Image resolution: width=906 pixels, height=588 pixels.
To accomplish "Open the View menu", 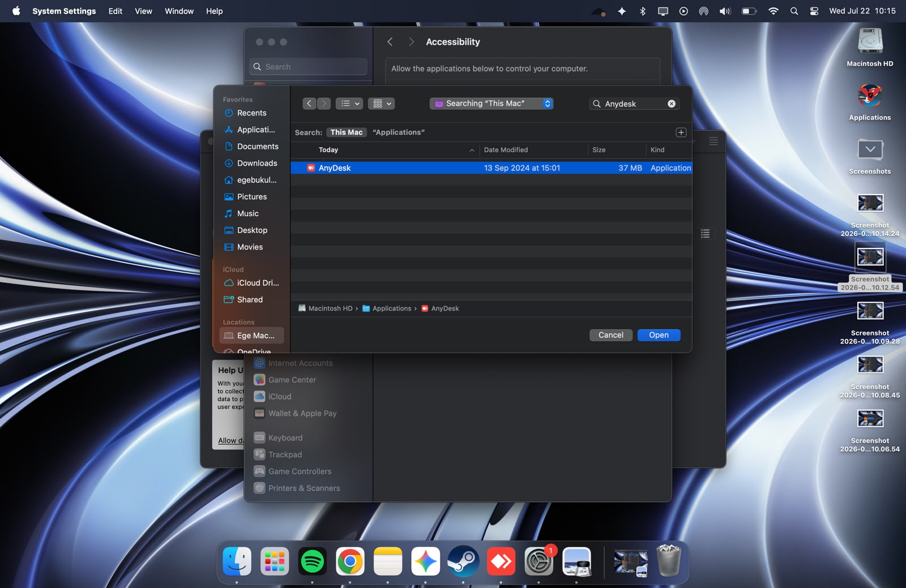I will (143, 11).
